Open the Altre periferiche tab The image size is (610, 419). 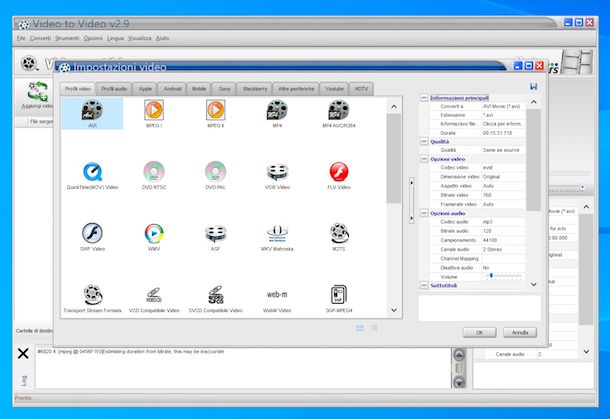click(x=296, y=89)
